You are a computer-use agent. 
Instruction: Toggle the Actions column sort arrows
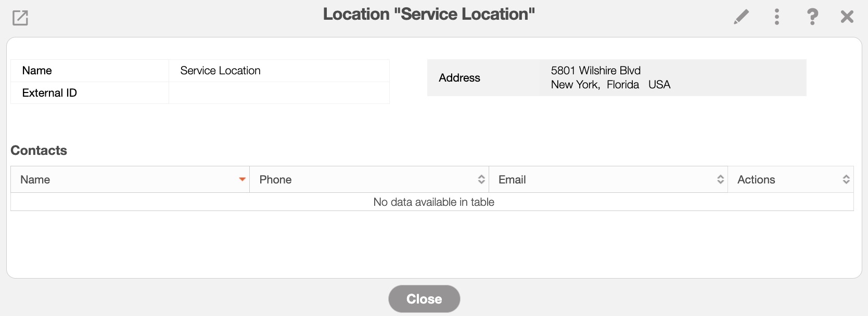pyautogui.click(x=846, y=179)
